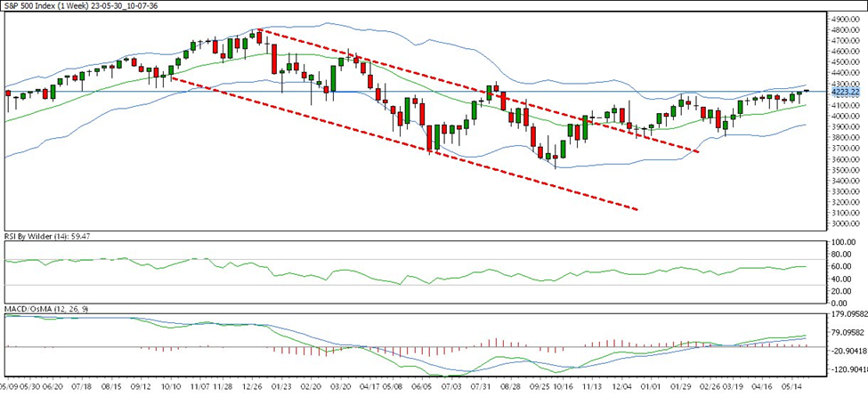Click the 04/17 date label
This screenshot has height=405, width=868.
coord(371,385)
